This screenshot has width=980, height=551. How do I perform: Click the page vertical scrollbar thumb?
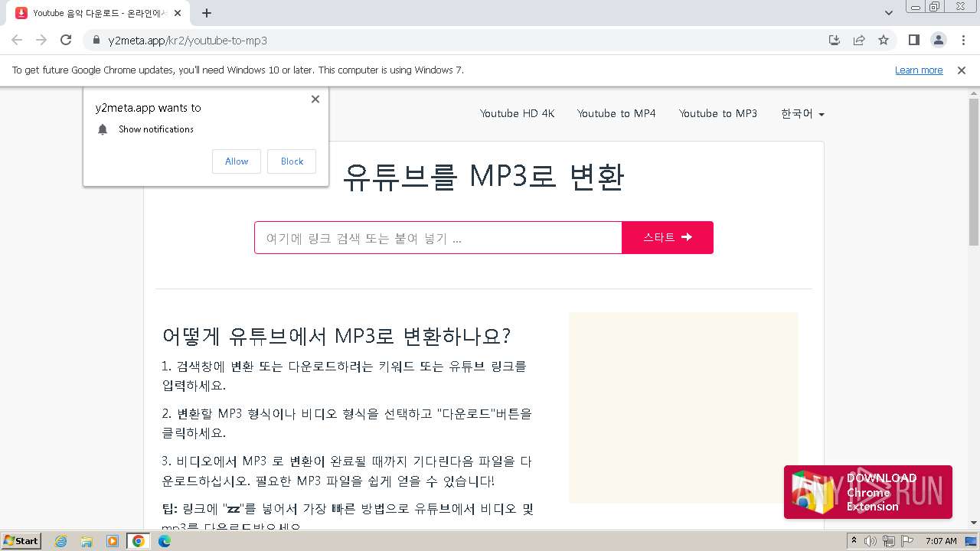tap(974, 171)
